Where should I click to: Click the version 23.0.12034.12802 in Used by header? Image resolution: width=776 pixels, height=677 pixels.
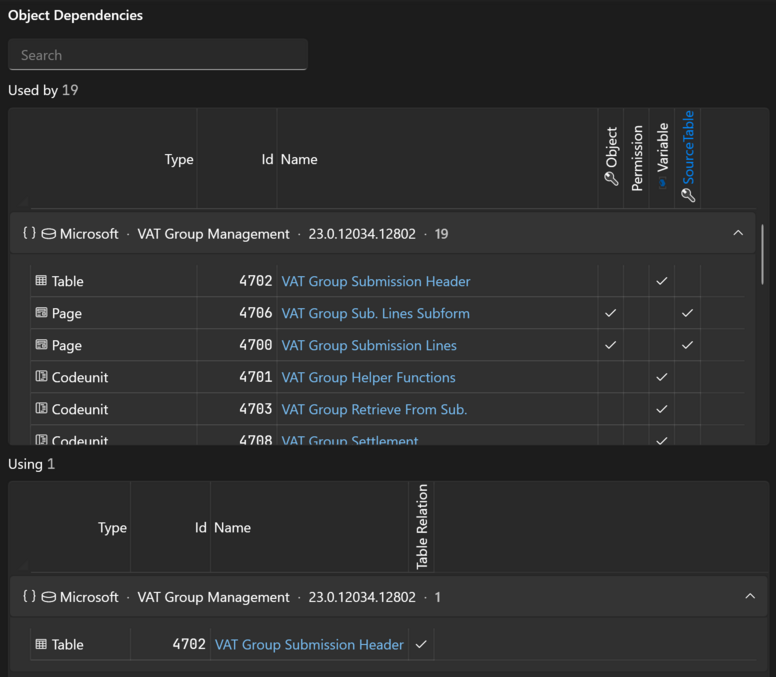tap(362, 234)
